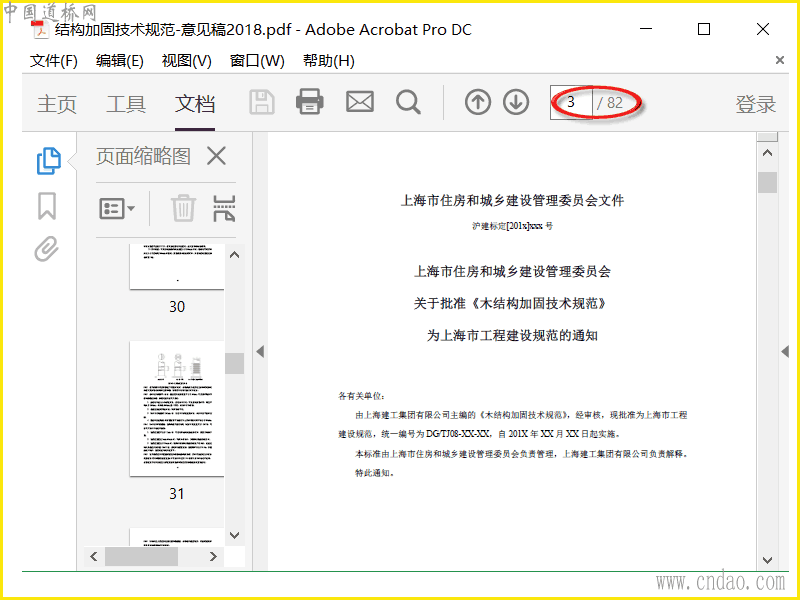Viewport: 800px width, 600px height.
Task: Click thumbnail panel scroll down arrow
Action: pyautogui.click(x=235, y=535)
